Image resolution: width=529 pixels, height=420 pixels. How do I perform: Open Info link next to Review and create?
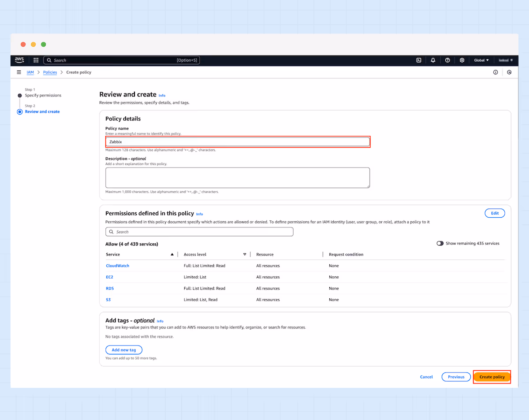coord(162,95)
